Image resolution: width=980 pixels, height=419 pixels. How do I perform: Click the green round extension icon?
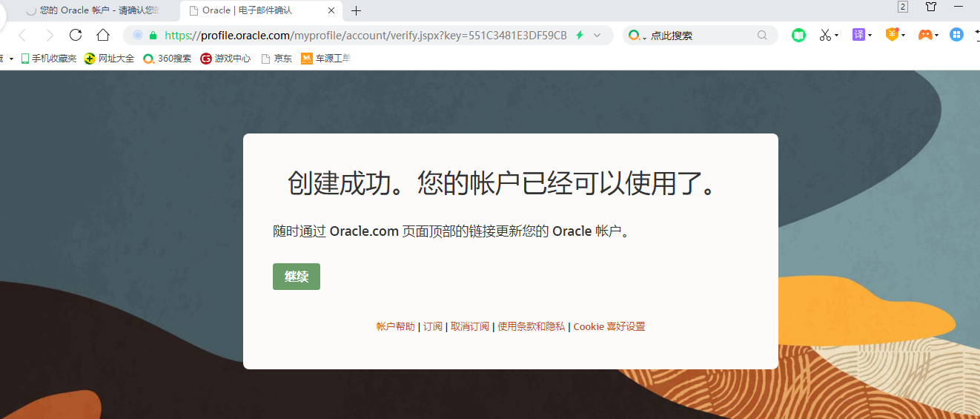pos(798,35)
